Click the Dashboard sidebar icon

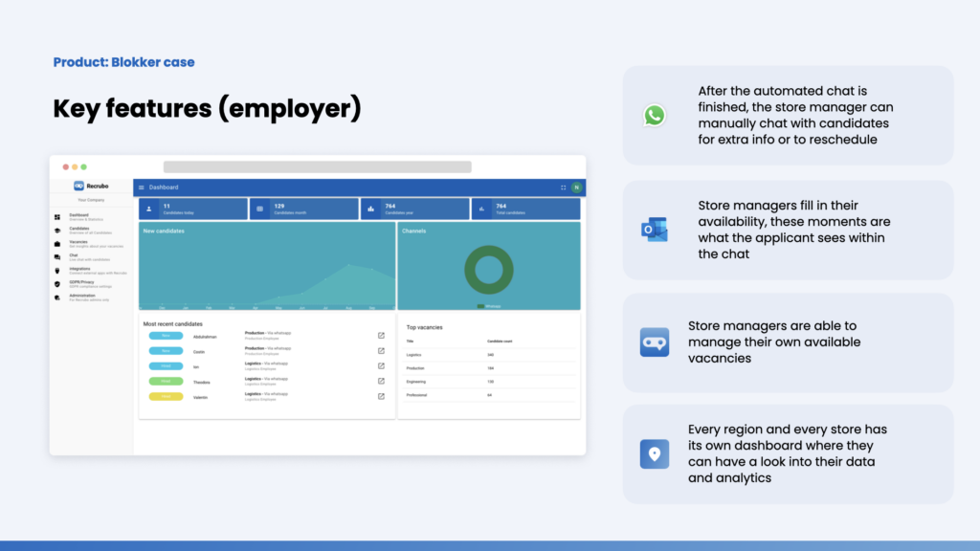(x=57, y=217)
